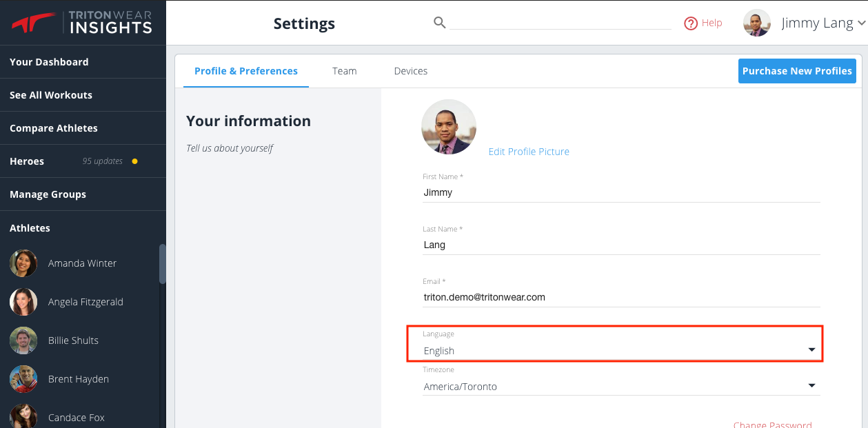Switch to the Devices tab
Viewport: 868px width, 428px height.
click(411, 71)
